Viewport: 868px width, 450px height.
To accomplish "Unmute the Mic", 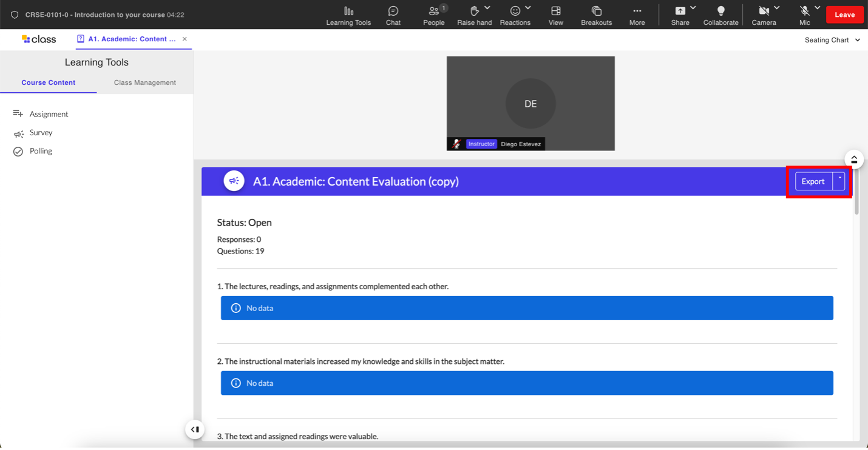I will tap(804, 12).
